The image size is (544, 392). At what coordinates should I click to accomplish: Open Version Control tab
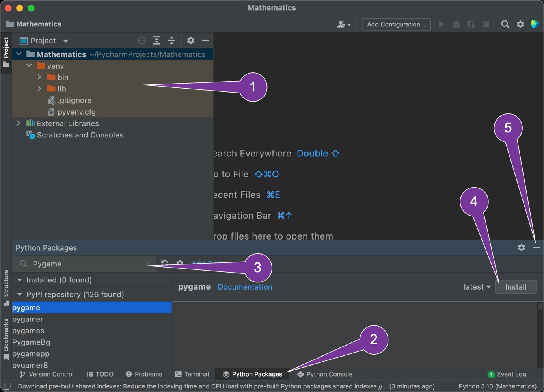[47, 374]
